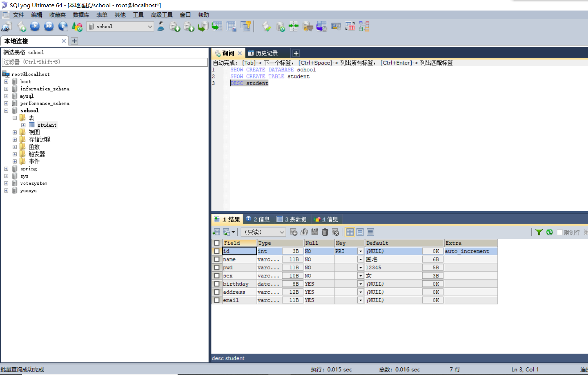Open the read-only mode dropdown
Screen dimensions: 588x375
pos(281,232)
